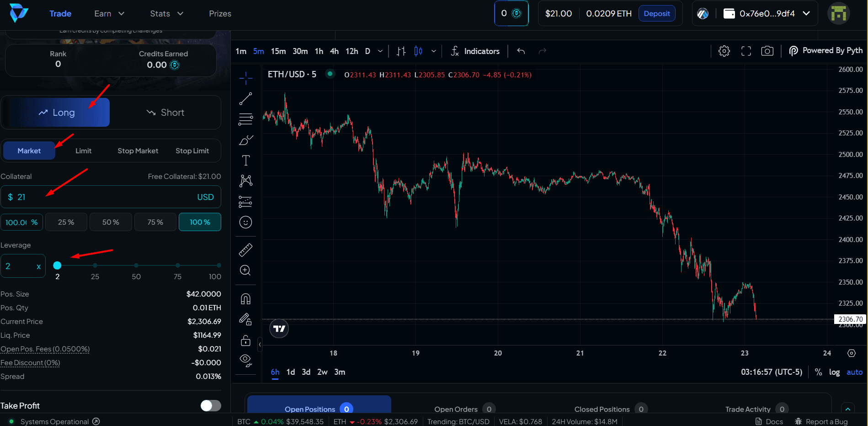The width and height of the screenshot is (868, 426).
Task: Enable the Take Profit switch
Action: (x=211, y=405)
